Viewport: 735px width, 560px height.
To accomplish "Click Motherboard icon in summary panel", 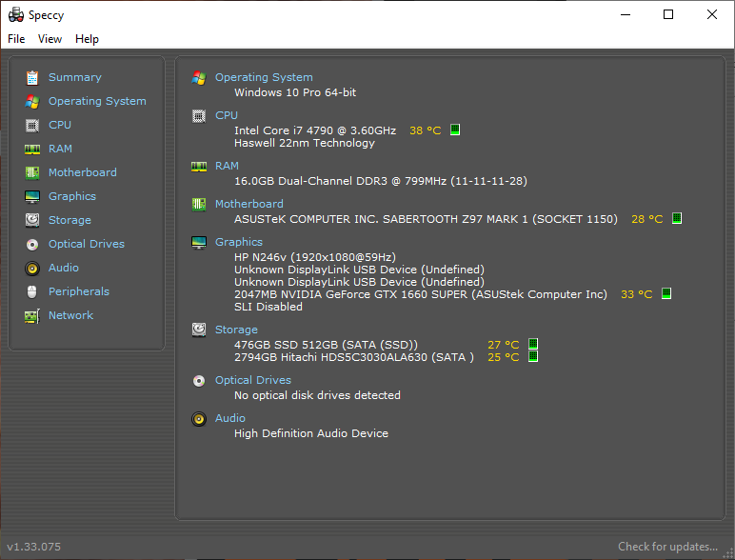I will (x=199, y=205).
